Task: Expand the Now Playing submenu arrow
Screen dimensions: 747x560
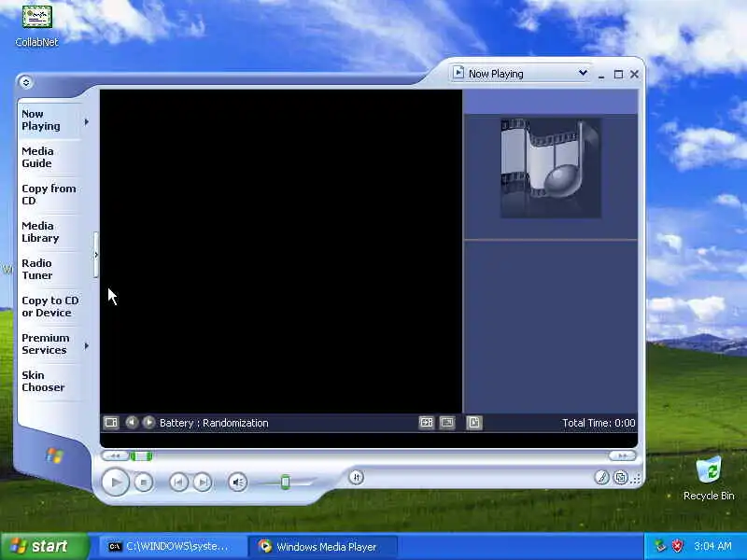Action: coord(86,122)
